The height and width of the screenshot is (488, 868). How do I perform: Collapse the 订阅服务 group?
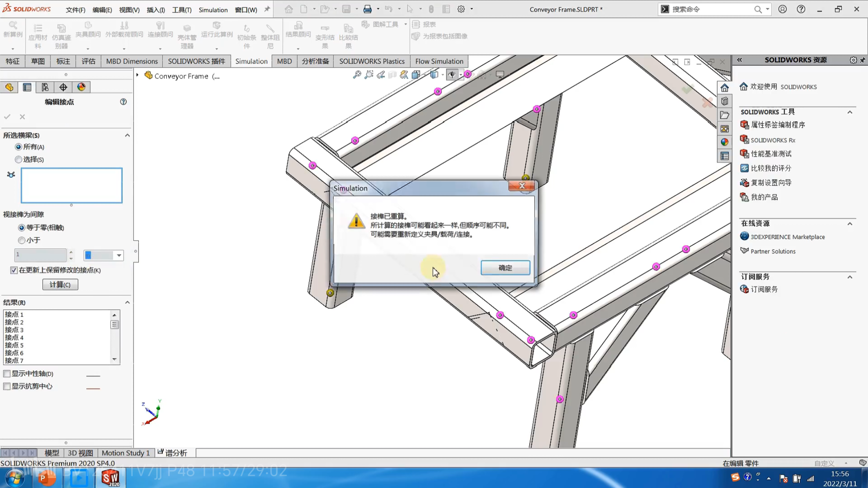tap(850, 277)
